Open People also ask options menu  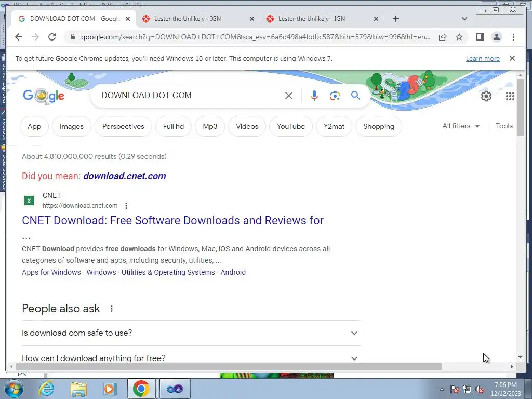tap(111, 309)
